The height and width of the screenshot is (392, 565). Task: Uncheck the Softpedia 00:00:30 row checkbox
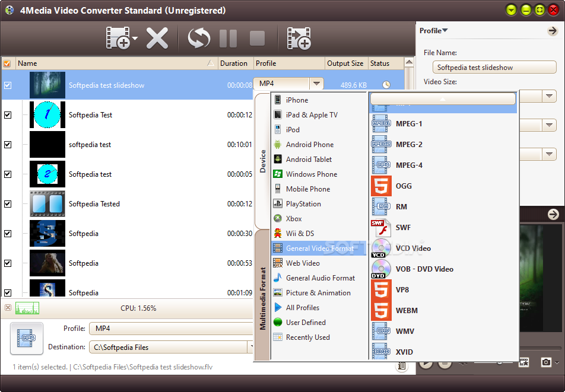[x=8, y=234]
